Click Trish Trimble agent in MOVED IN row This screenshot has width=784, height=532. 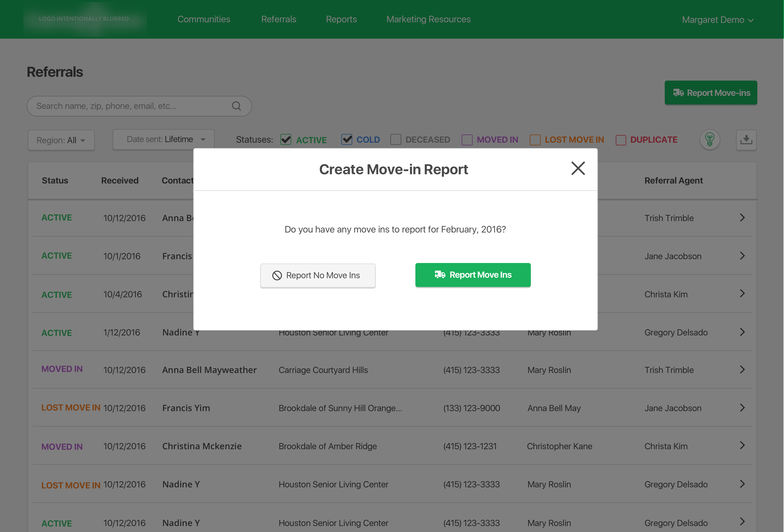[669, 370]
